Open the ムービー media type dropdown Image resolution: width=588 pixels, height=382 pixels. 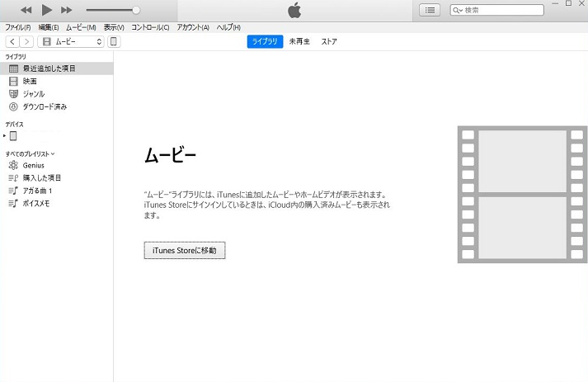click(x=71, y=41)
